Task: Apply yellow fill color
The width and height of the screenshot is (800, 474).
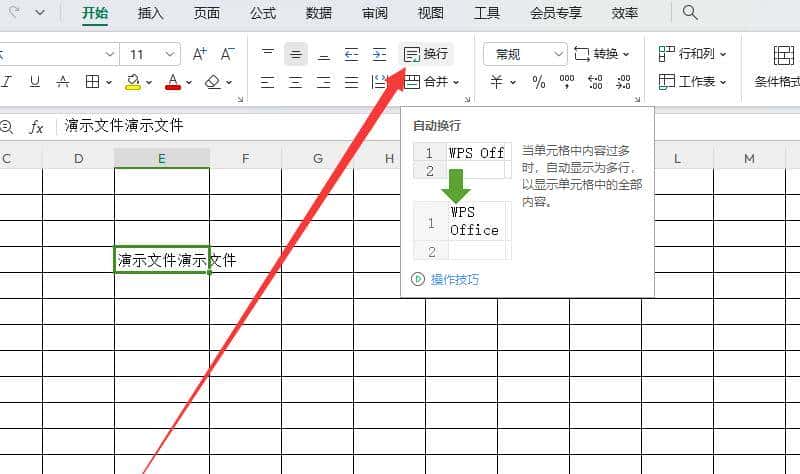Action: coord(133,82)
